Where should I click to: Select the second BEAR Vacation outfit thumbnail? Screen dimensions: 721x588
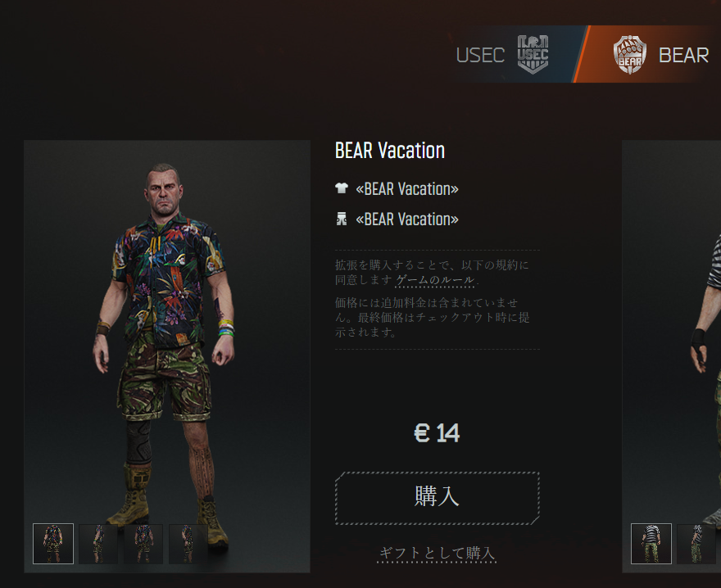[x=98, y=544]
